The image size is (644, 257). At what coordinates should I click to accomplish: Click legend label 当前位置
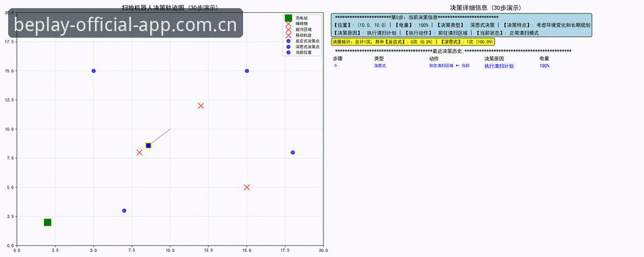tap(303, 53)
